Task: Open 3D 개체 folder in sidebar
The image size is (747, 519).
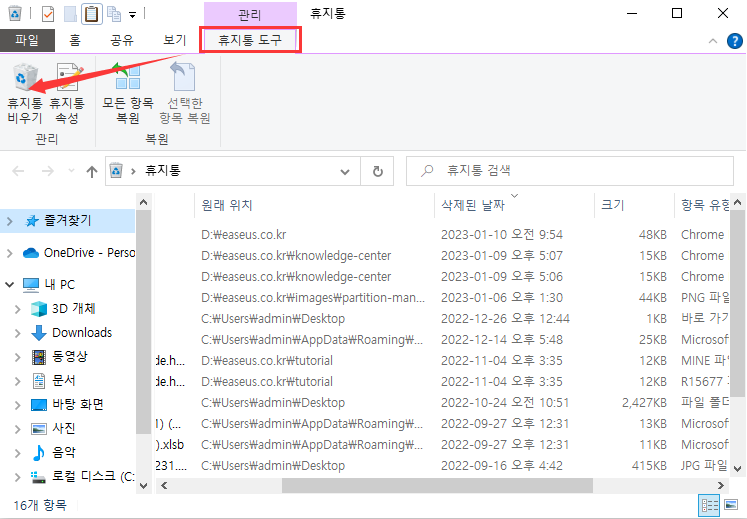Action: pyautogui.click(x=63, y=308)
